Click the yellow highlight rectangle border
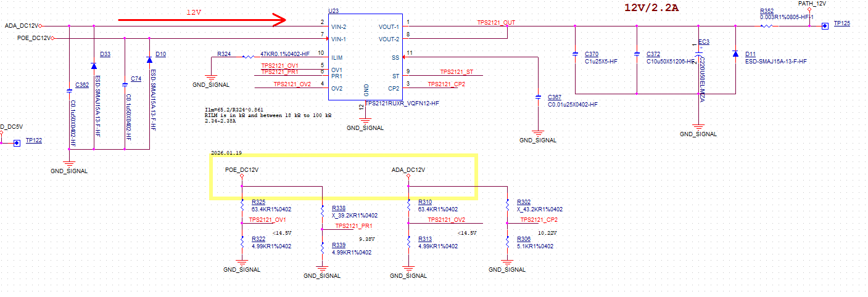This screenshot has width=868, height=297. pos(344,156)
